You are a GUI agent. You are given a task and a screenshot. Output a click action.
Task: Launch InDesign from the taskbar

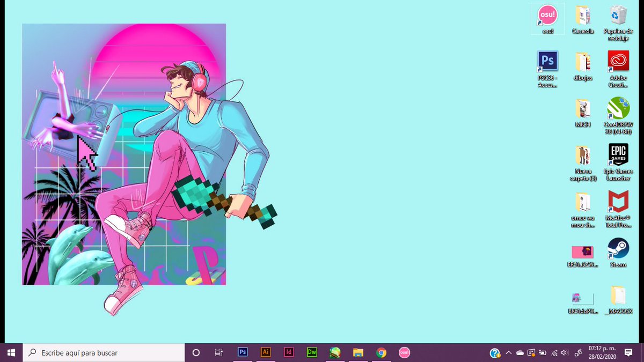coord(289,352)
